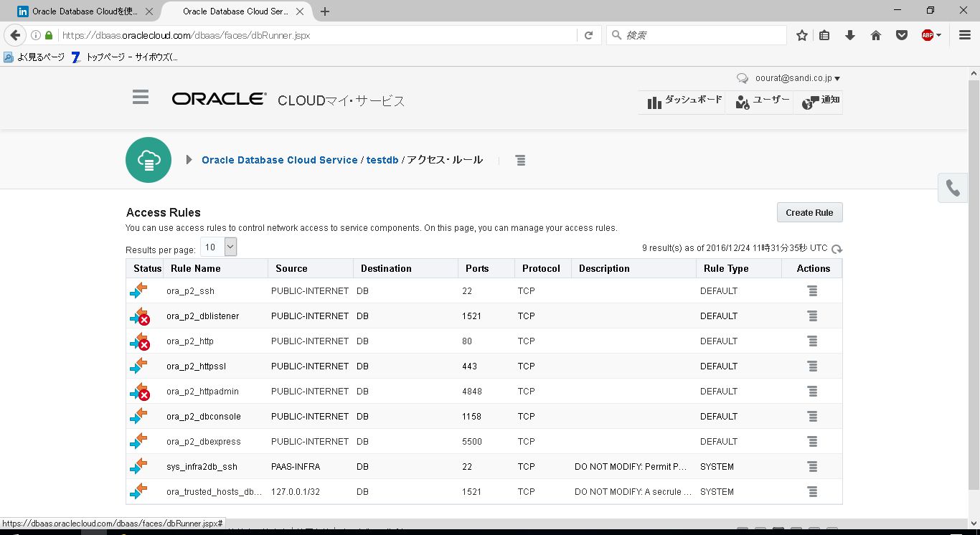The height and width of the screenshot is (535, 980).
Task: Follow the testdb breadcrumb link
Action: click(x=382, y=160)
